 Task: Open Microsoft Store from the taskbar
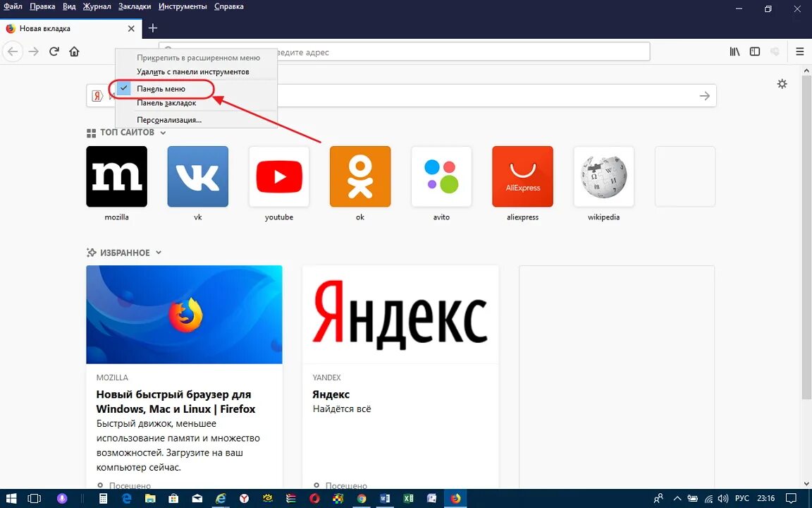point(173,499)
